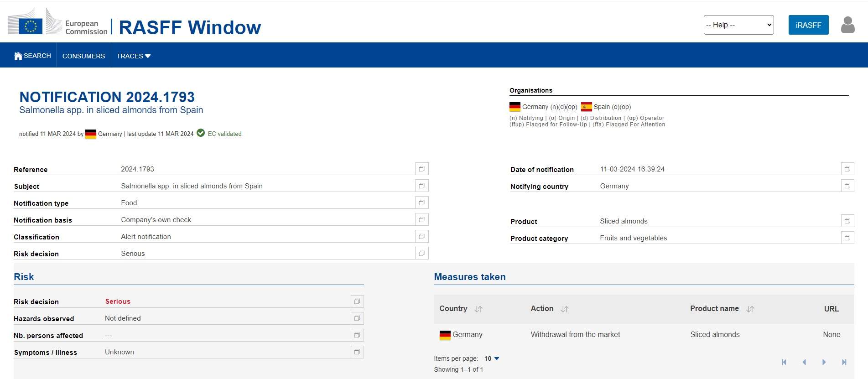
Task: Click Germany (n)(d)(op) organisation entry
Action: (x=544, y=107)
